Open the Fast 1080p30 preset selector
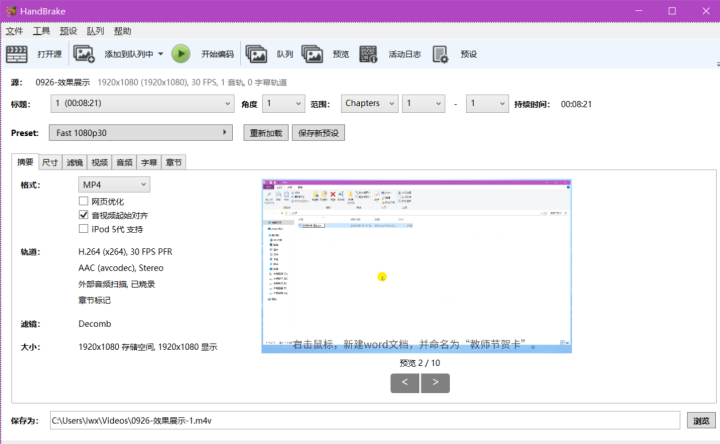This screenshot has height=444, width=720. point(141,133)
